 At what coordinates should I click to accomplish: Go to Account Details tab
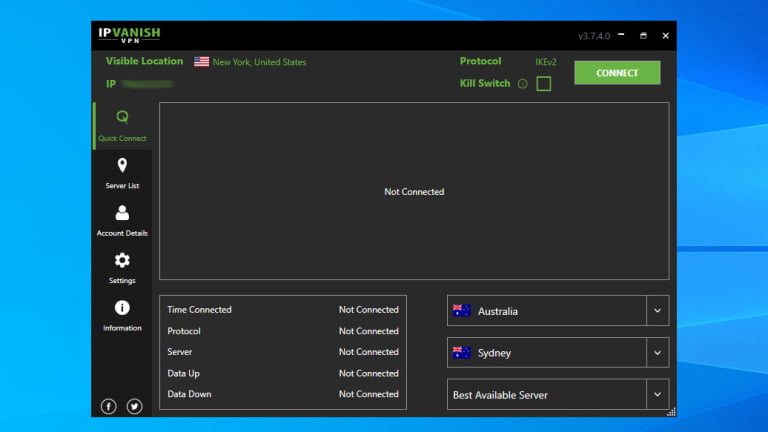tap(122, 221)
